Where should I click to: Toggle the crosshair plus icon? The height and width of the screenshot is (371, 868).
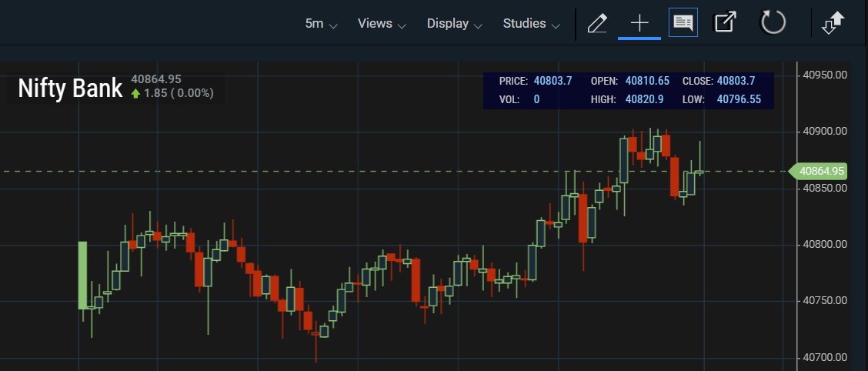pos(639,23)
